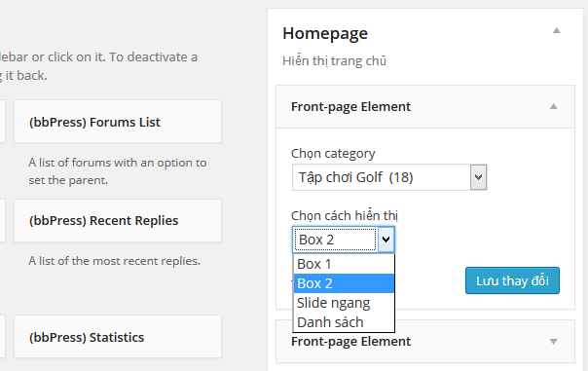
Task: Click the Chọn category label
Action: [333, 154]
